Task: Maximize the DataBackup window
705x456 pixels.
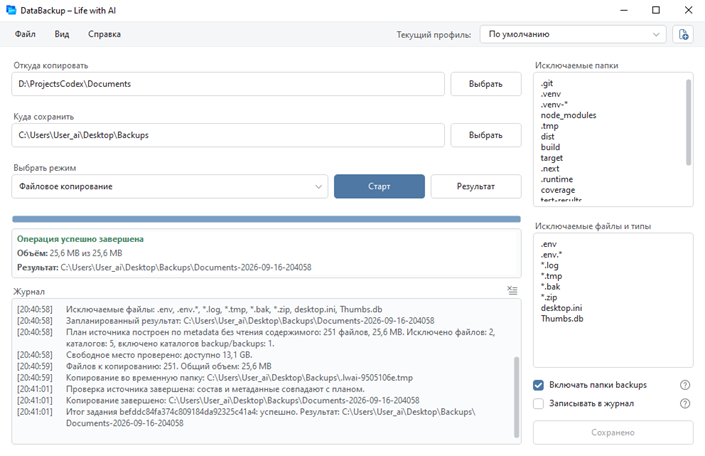Action: [656, 10]
